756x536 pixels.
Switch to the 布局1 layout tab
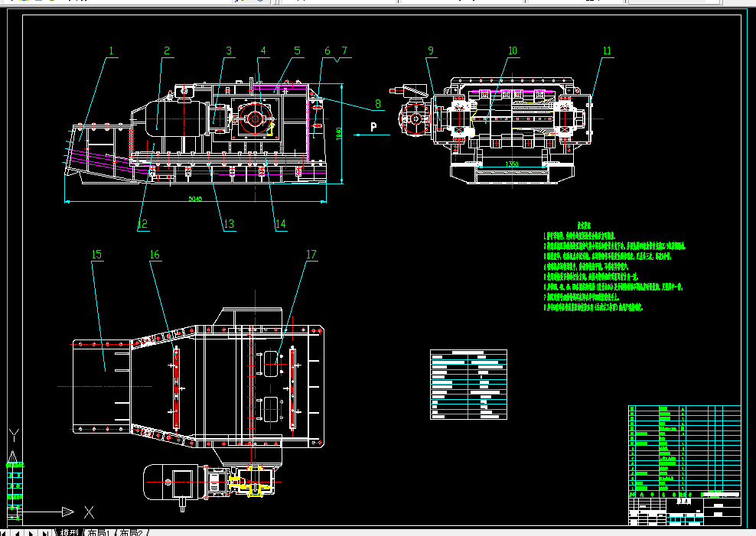point(99,533)
